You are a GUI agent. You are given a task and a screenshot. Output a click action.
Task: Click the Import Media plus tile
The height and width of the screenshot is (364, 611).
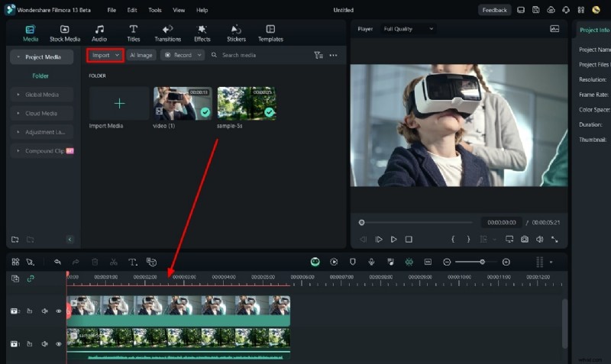[x=119, y=103]
